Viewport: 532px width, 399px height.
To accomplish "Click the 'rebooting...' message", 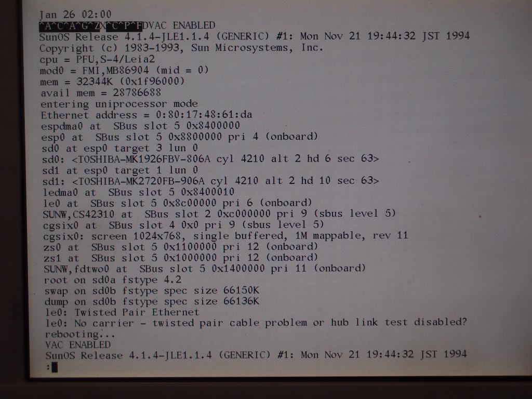I will (x=80, y=334).
